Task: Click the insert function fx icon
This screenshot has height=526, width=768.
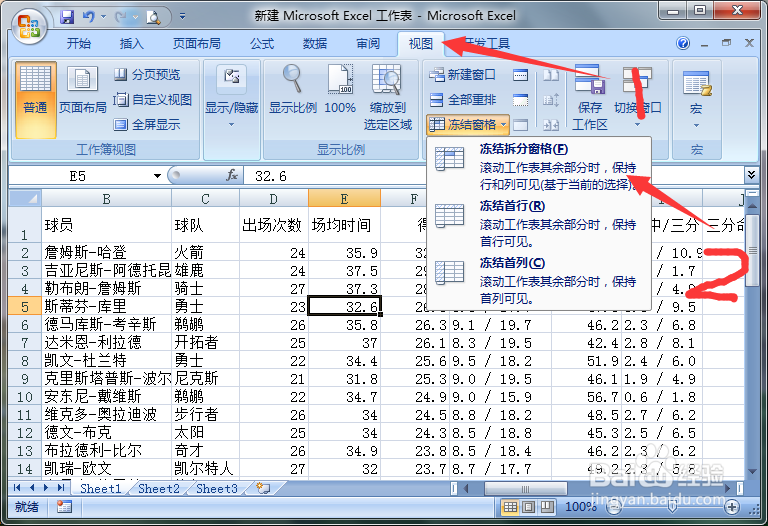Action: (232, 175)
